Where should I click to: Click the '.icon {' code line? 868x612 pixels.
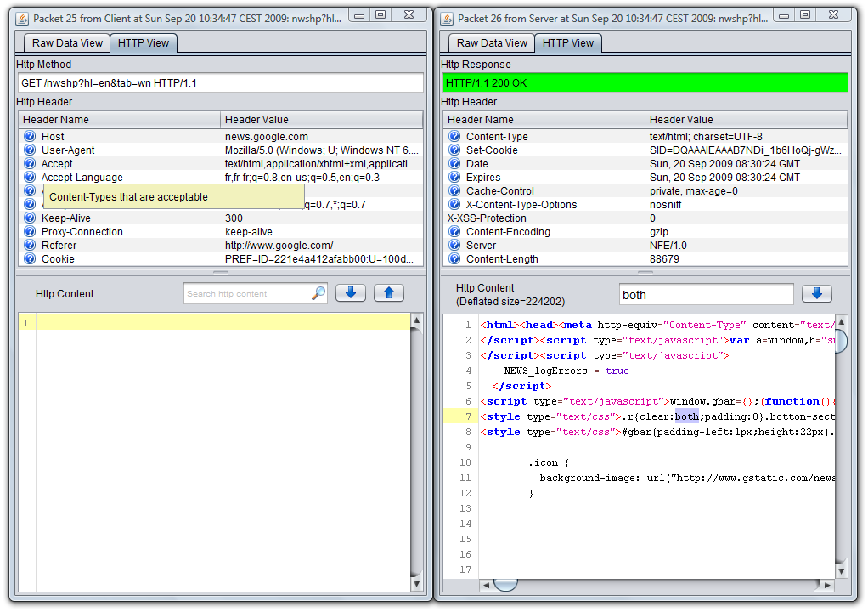coord(548,462)
